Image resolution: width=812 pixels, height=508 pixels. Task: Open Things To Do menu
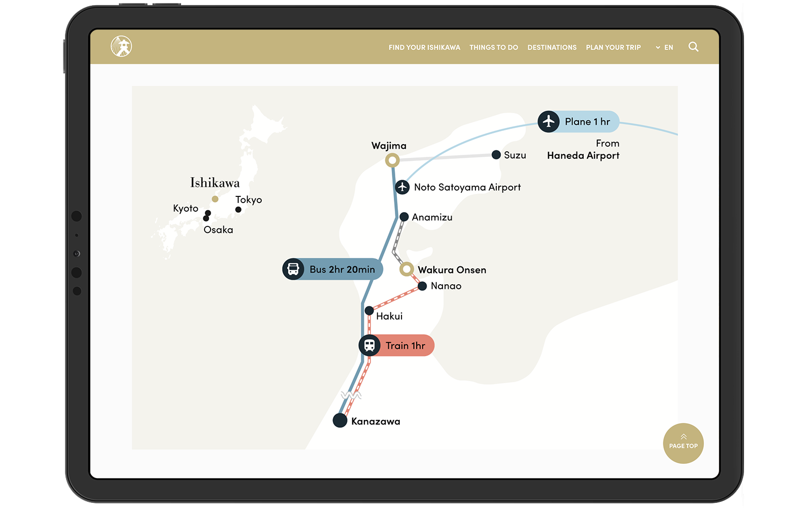(x=494, y=47)
